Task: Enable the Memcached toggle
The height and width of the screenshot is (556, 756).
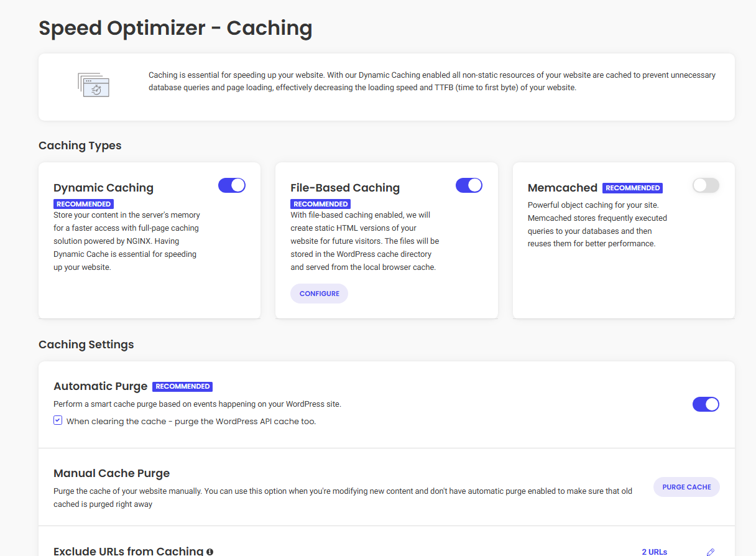Action: [706, 185]
